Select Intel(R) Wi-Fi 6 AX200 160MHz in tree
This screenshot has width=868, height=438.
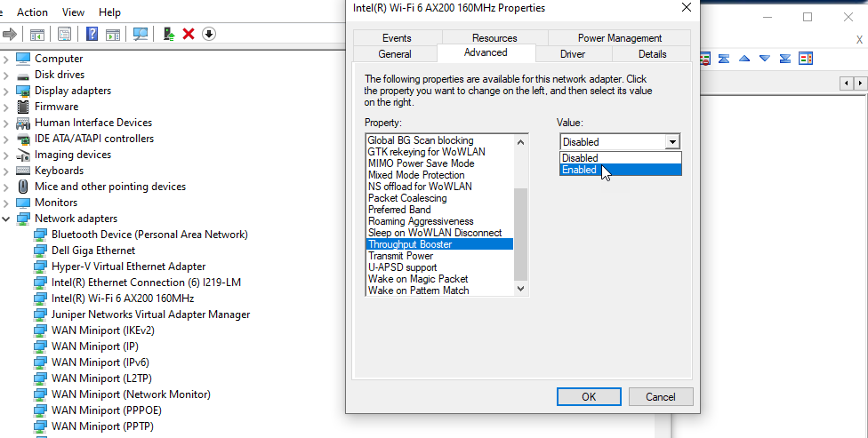(x=123, y=299)
